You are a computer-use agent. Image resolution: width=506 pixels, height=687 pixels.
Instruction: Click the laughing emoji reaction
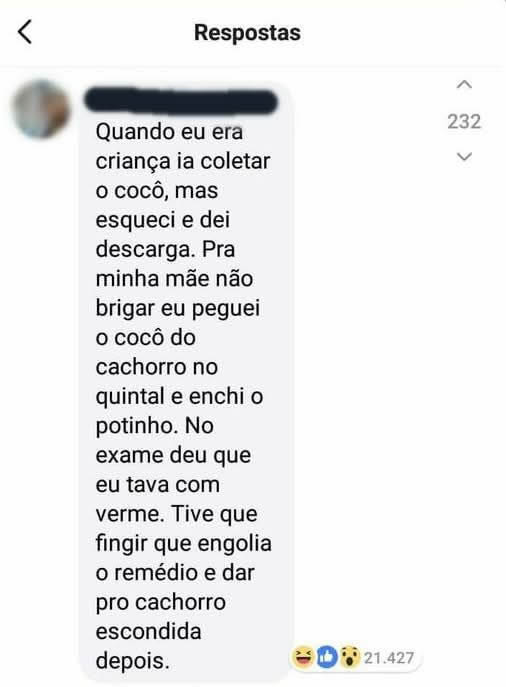tap(303, 657)
